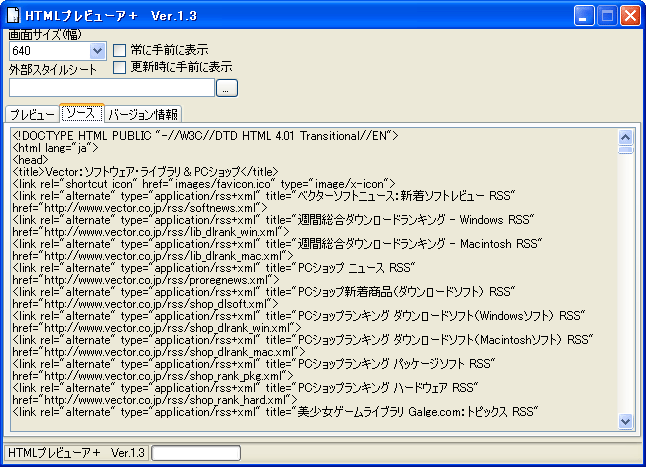Screen dimensions: 646x467
Task: Click the lib_dlrank_mac.xml href line
Action: coord(152,256)
